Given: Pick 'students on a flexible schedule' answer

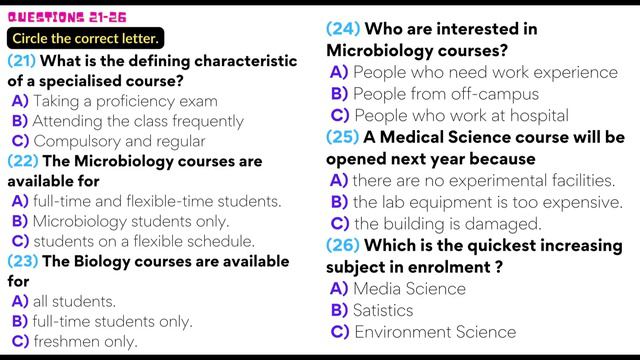Looking at the screenshot, I should (x=133, y=241).
